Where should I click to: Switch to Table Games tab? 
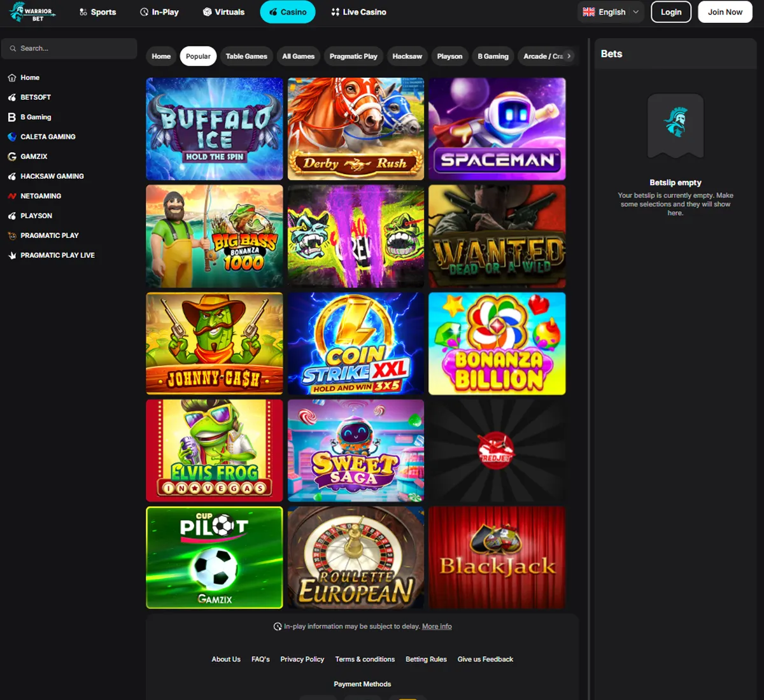click(246, 56)
